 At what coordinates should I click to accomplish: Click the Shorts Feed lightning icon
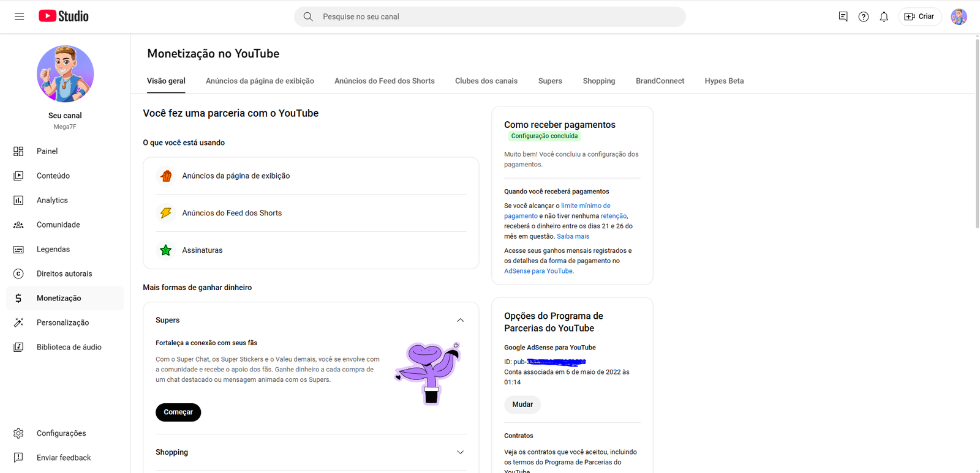pos(165,213)
